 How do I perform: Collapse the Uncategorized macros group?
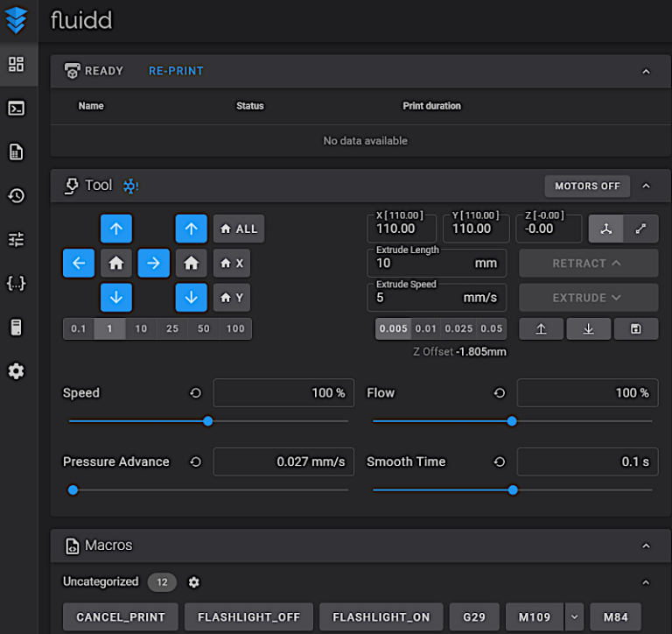(646, 582)
